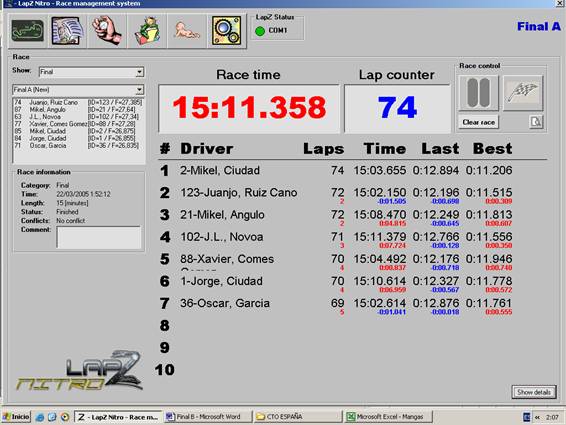566x425 pixels.
Task: Click the Laps column header
Action: click(323, 149)
